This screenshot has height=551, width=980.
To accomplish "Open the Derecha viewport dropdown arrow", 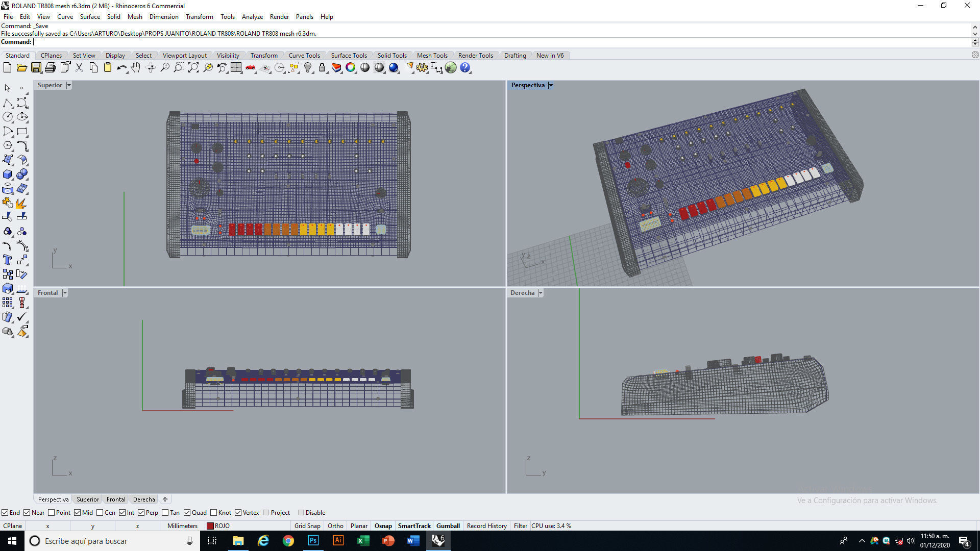I will [541, 293].
